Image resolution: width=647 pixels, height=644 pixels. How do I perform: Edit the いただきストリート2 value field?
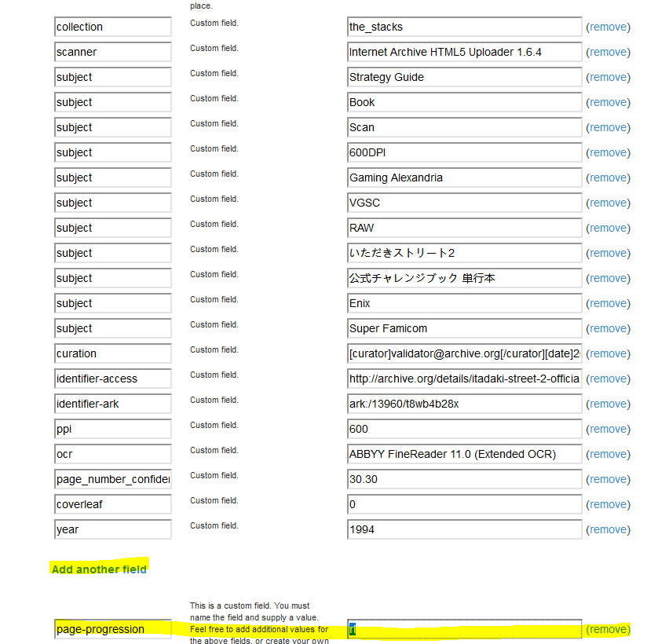click(465, 253)
